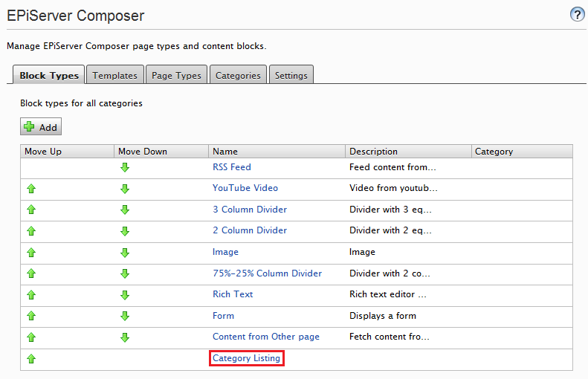This screenshot has height=379, width=588.
Task: Click the Move Down column header
Action: (161, 152)
